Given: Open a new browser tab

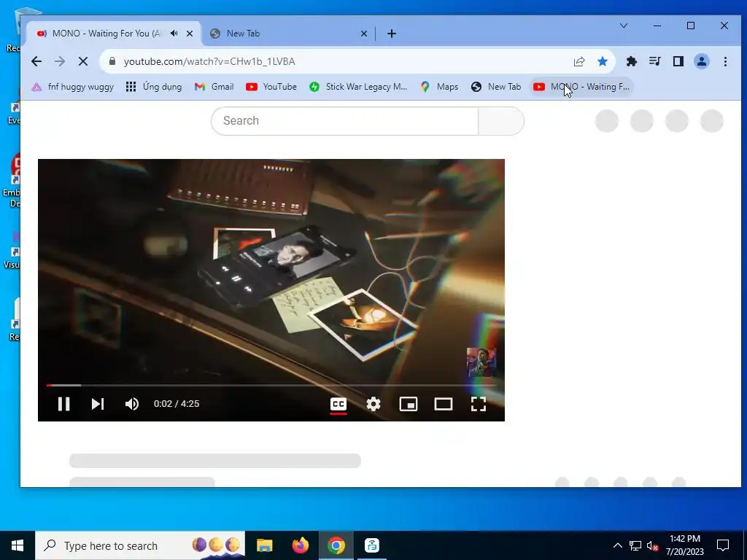Looking at the screenshot, I should [x=392, y=34].
